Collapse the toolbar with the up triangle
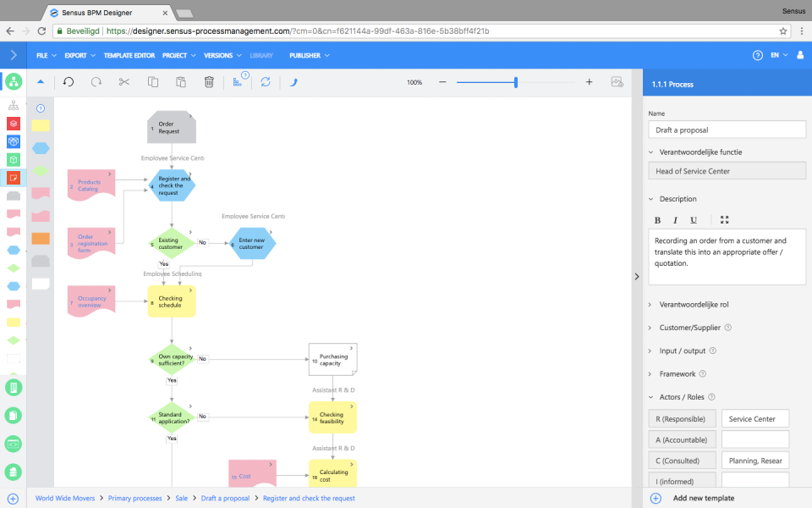This screenshot has height=508, width=812. click(41, 81)
